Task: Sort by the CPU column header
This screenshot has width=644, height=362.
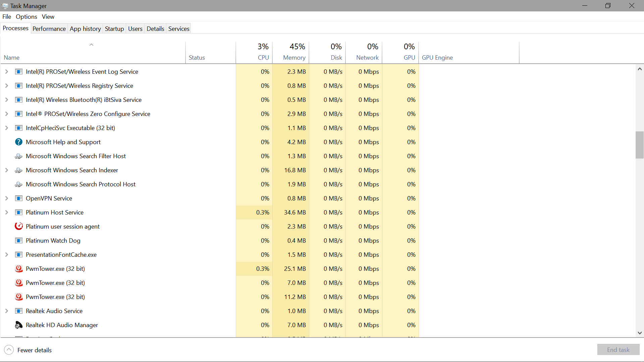Action: tap(254, 53)
